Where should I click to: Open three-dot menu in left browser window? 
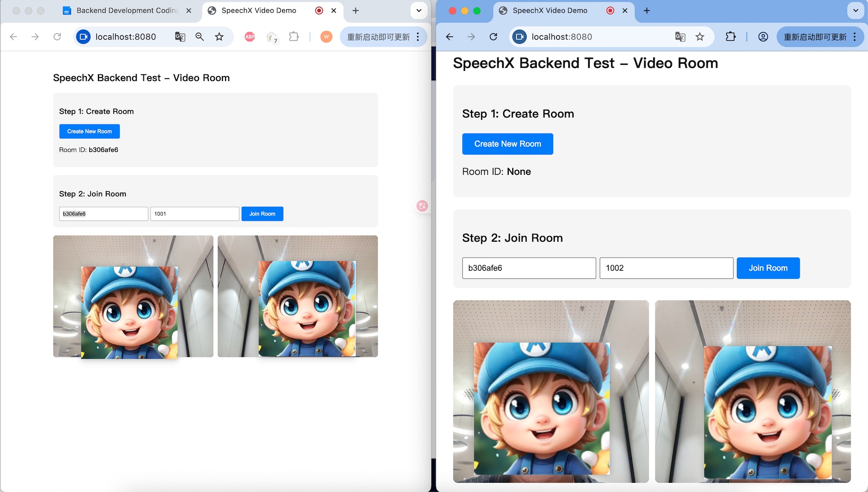point(418,37)
